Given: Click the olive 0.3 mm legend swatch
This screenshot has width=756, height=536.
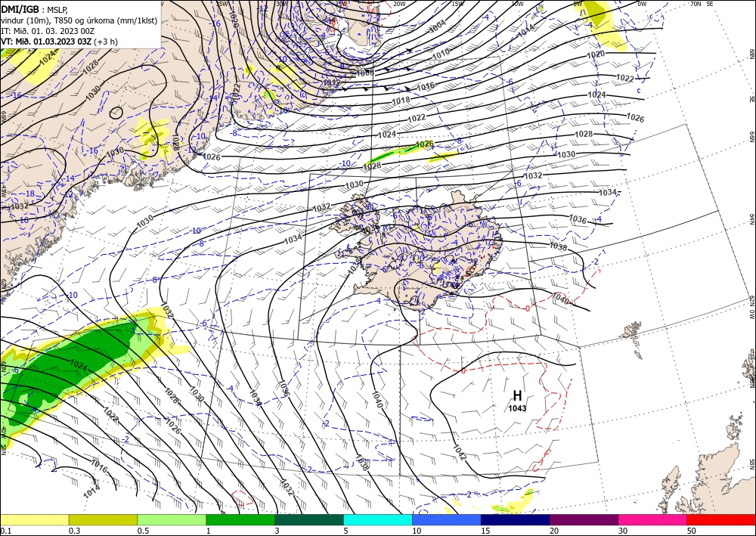Looking at the screenshot, I should [x=103, y=519].
